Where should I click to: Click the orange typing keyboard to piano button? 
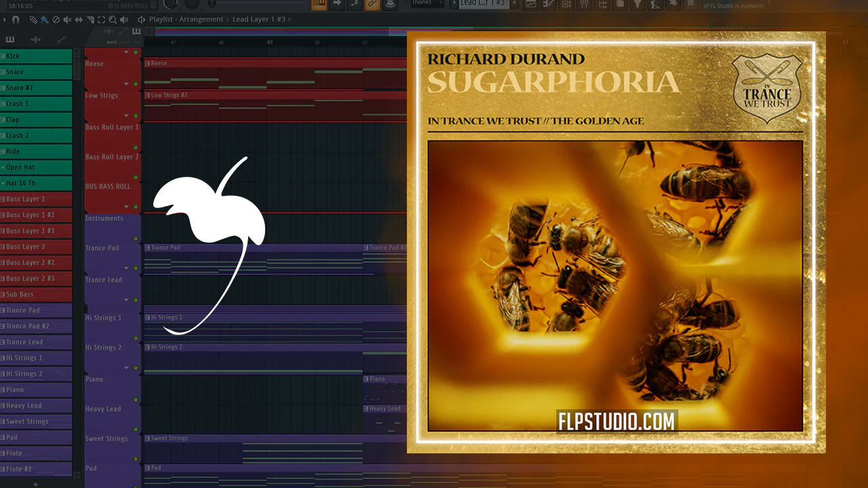[319, 4]
